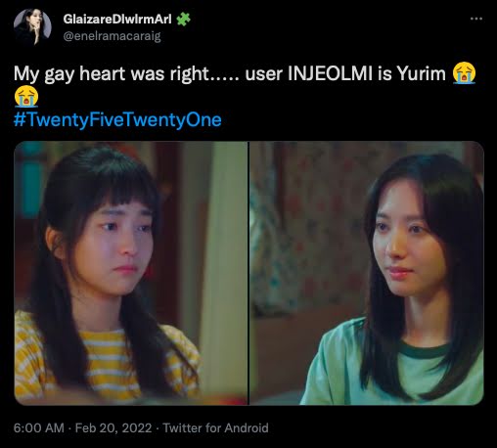Open left photo of girl with bangs

coord(131,273)
